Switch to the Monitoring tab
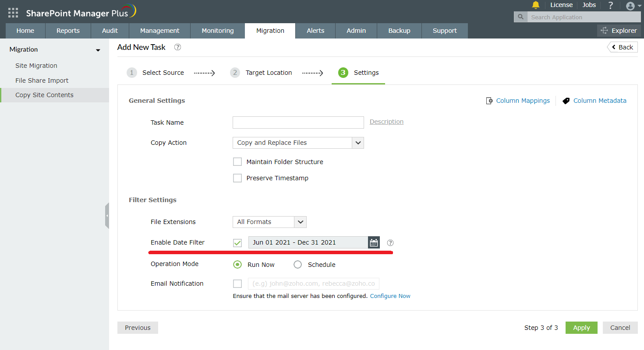 218,31
